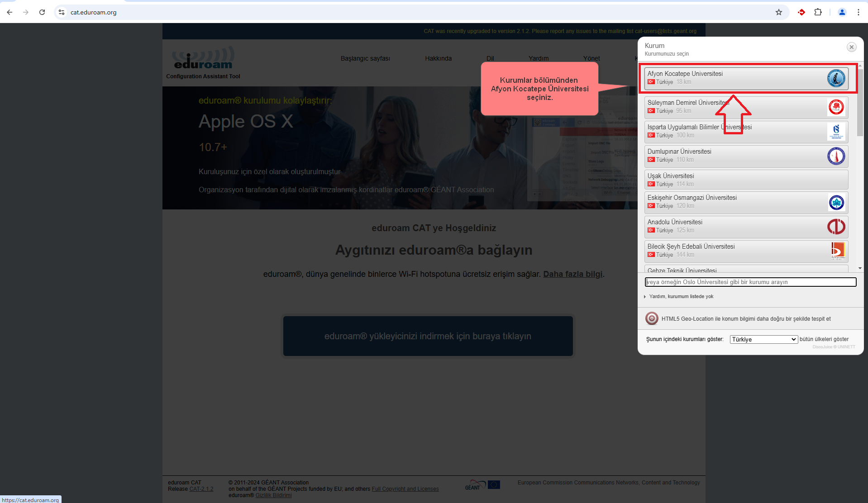Click the Eskişehir Osmangazi Üniversitesi logo

coord(836,202)
